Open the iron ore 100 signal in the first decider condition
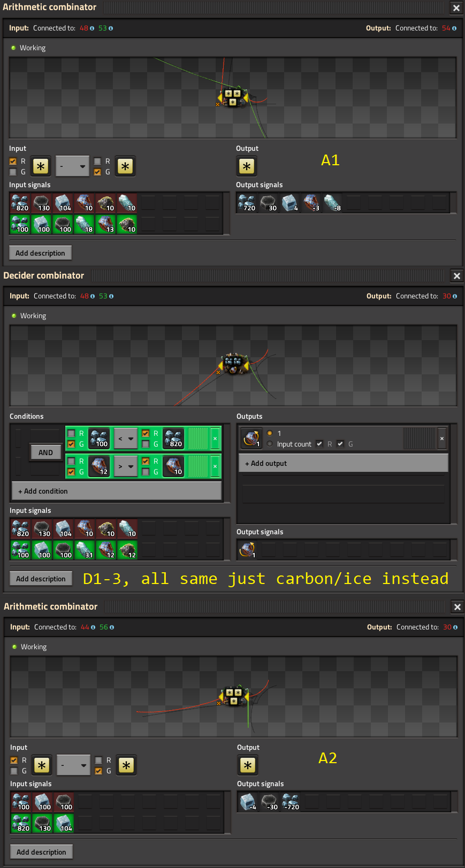 [x=99, y=439]
